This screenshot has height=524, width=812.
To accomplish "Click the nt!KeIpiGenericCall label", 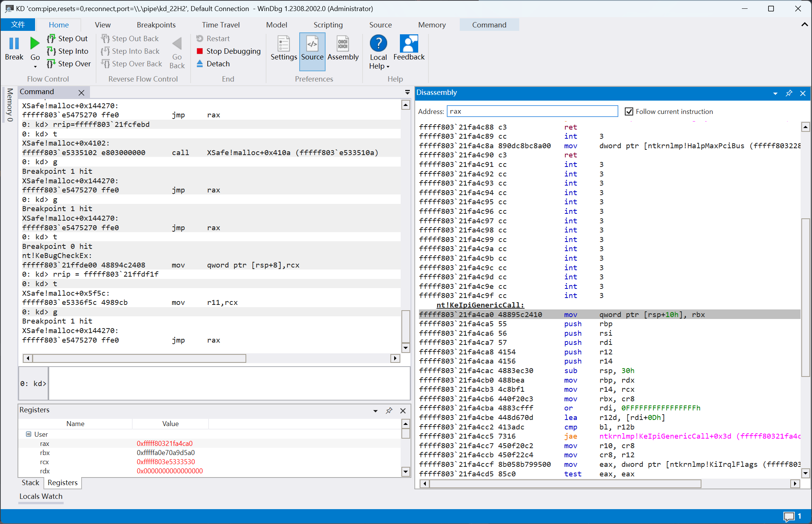I will coord(480,305).
